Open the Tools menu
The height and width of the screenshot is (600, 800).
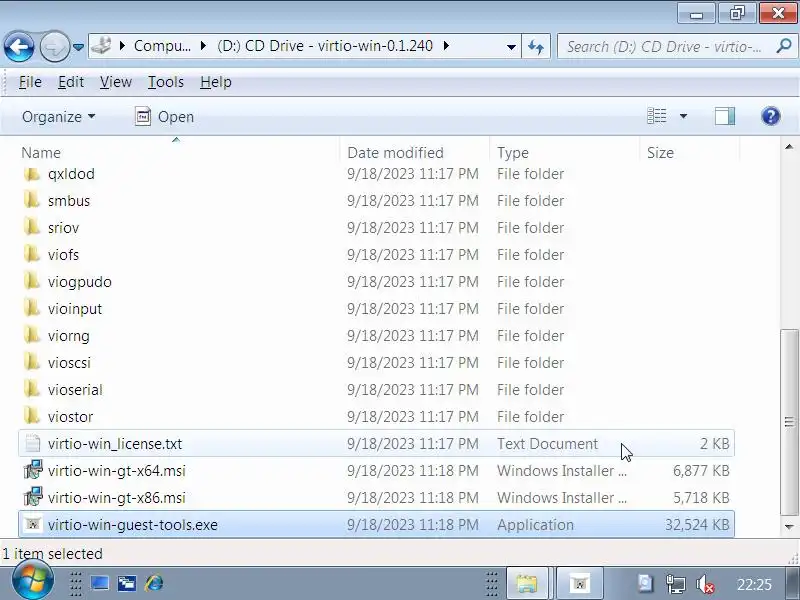tap(165, 82)
